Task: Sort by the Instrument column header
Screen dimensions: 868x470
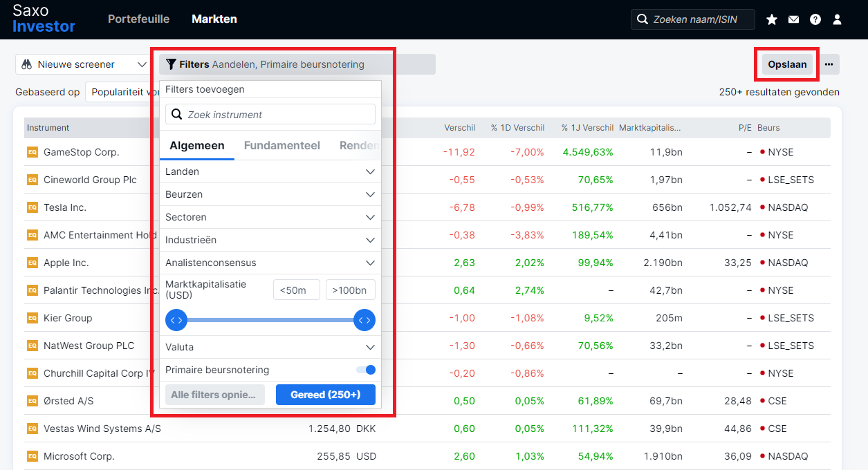Action: [x=48, y=128]
